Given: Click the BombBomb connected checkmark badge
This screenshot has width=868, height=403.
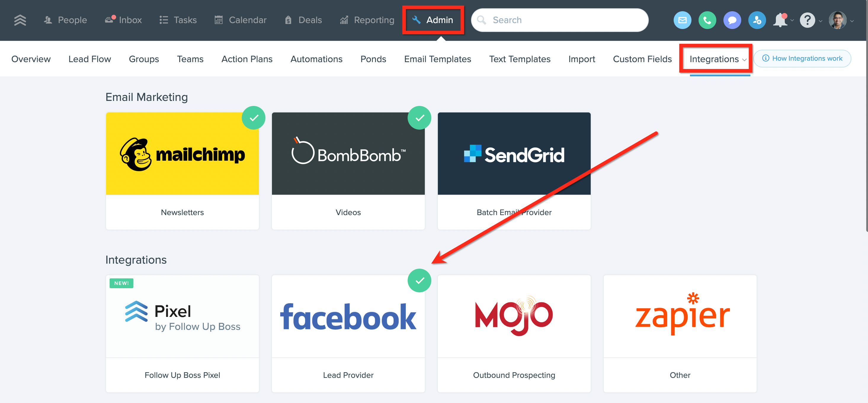Looking at the screenshot, I should point(419,118).
